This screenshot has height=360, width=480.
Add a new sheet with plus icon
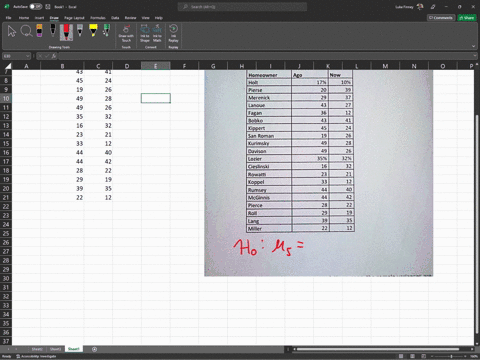94,349
